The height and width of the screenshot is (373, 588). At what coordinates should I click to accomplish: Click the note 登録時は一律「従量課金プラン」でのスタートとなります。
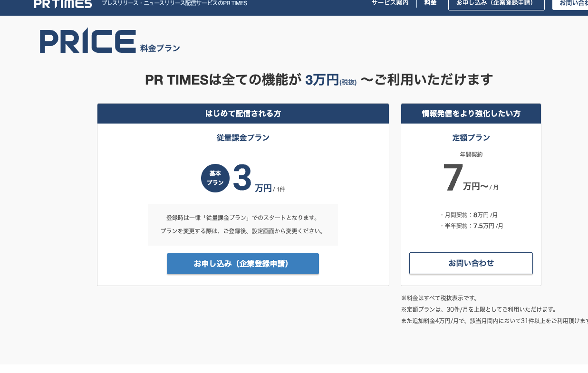coord(242,218)
